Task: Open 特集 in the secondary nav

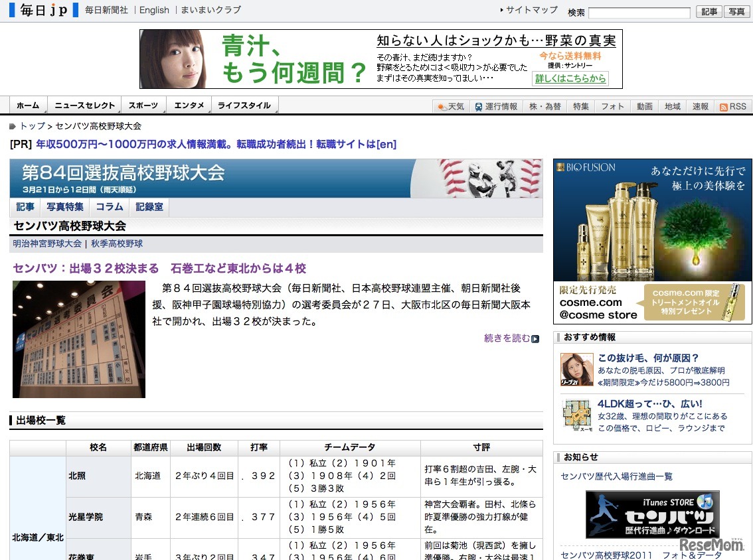Action: (580, 107)
